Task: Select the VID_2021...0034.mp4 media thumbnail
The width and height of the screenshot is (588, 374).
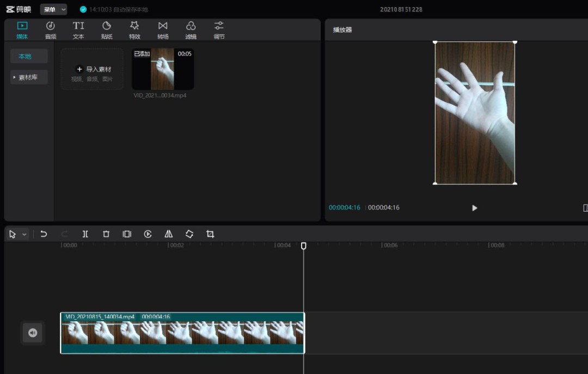Action: click(x=163, y=69)
